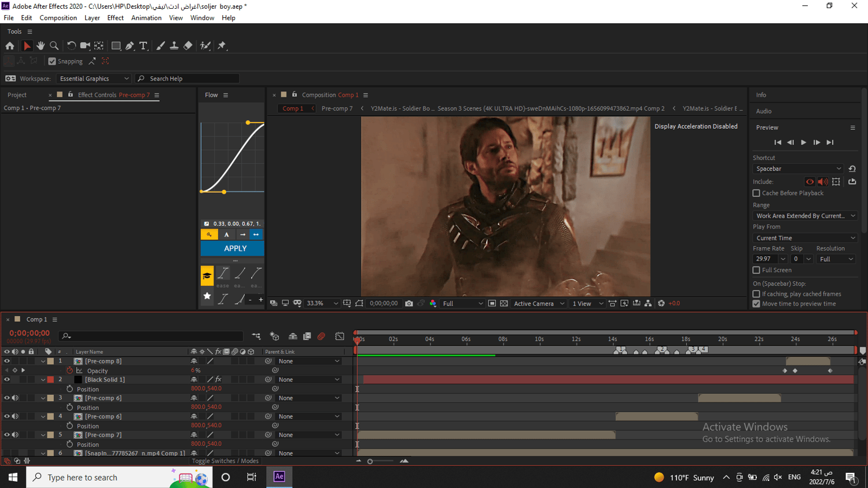Open the Current Time play-from dropdown
The height and width of the screenshot is (488, 868).
pos(805,238)
